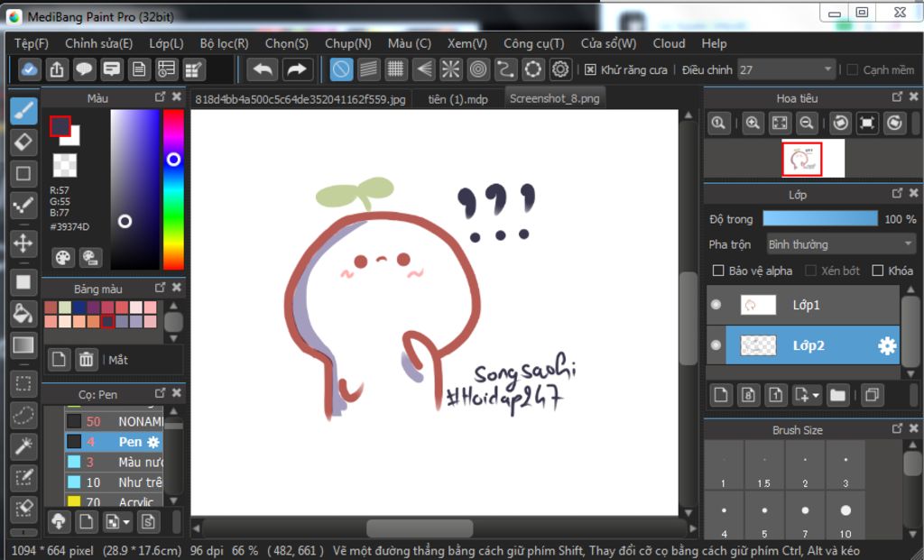Image resolution: width=924 pixels, height=560 pixels.
Task: Open Lớp2 layer settings gear
Action: [886, 345]
